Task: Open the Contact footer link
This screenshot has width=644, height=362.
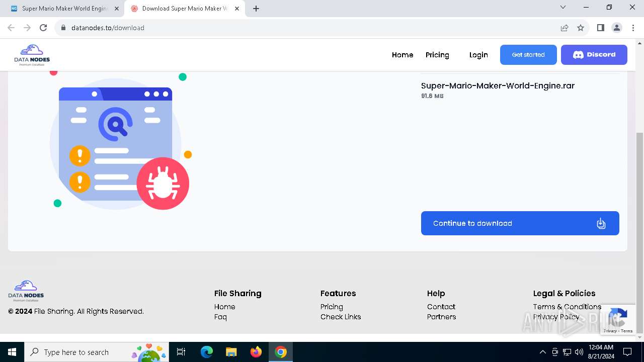Action: click(x=441, y=307)
